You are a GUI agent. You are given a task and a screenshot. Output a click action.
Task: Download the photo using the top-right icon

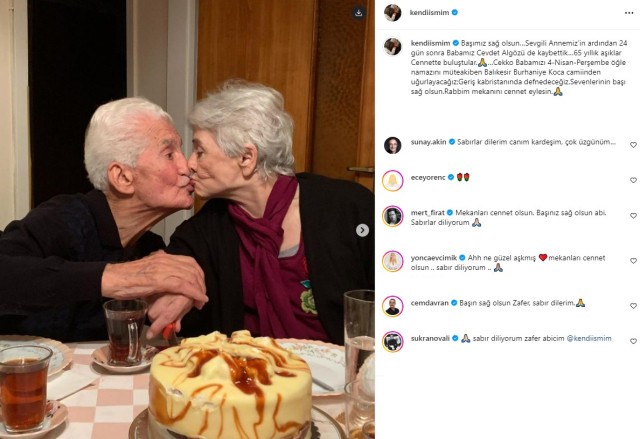358,13
